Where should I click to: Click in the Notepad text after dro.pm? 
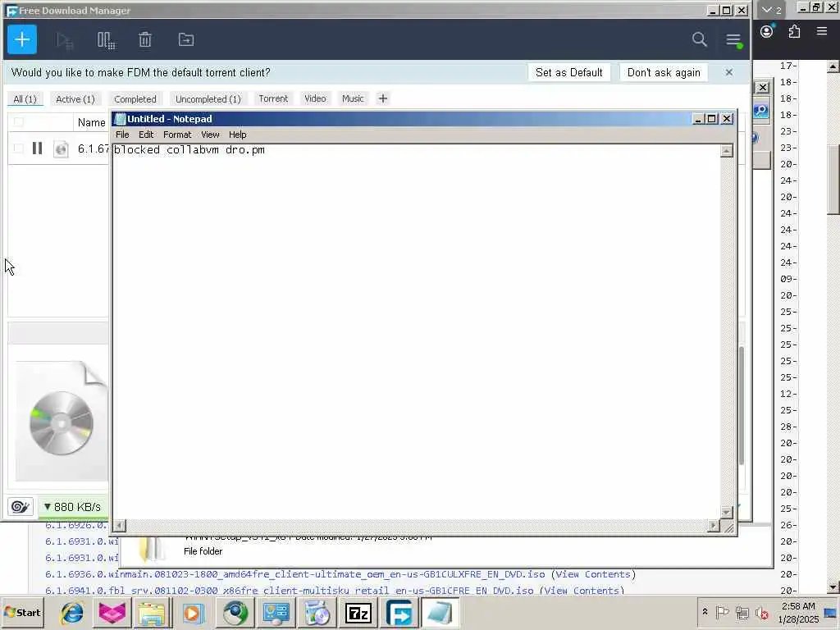pyautogui.click(x=267, y=150)
